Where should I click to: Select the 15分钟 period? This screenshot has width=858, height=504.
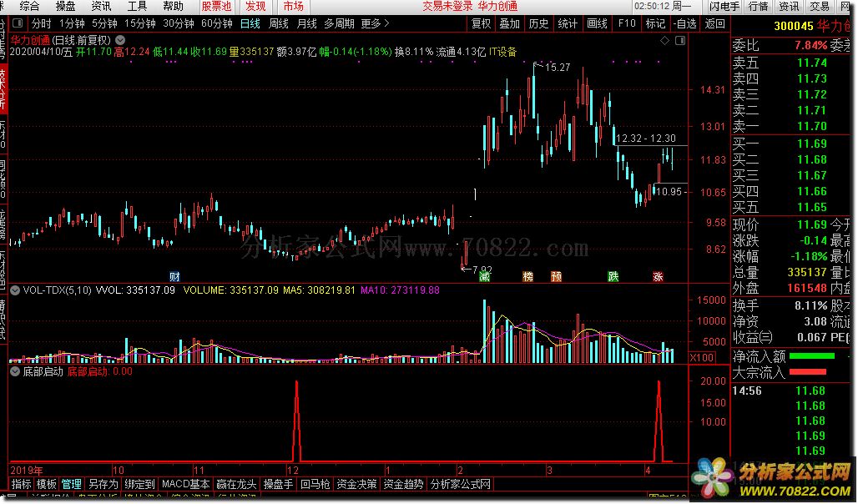point(140,23)
